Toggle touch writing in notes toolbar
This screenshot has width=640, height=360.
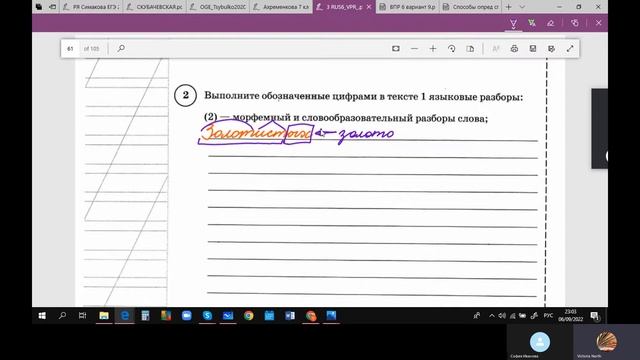point(574,23)
